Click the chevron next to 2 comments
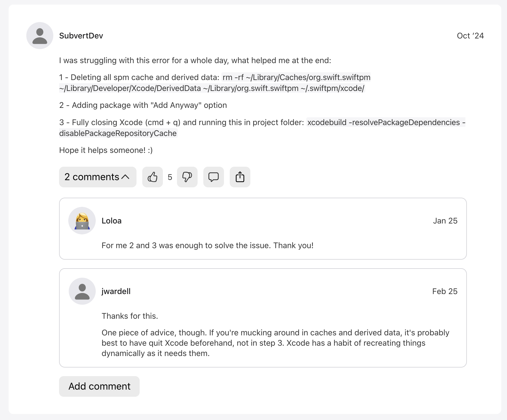The height and width of the screenshot is (420, 507). click(126, 177)
